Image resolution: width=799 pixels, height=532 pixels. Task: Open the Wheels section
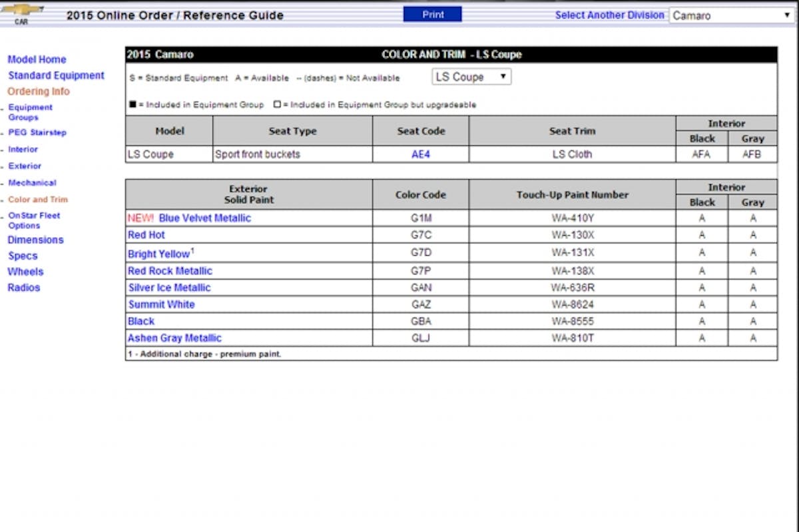[x=25, y=272]
